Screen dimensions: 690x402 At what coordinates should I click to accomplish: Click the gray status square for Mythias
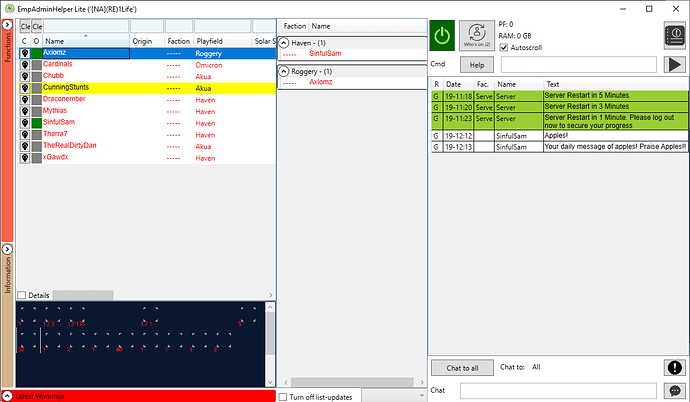pos(37,112)
